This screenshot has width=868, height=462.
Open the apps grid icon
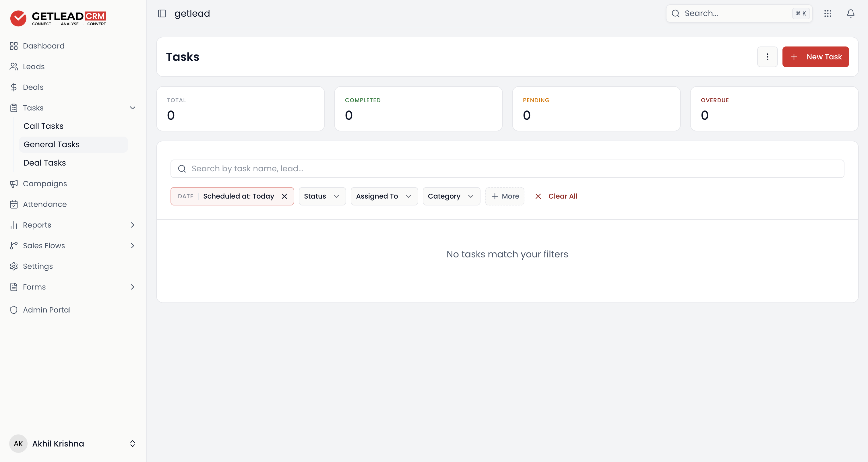pos(828,13)
